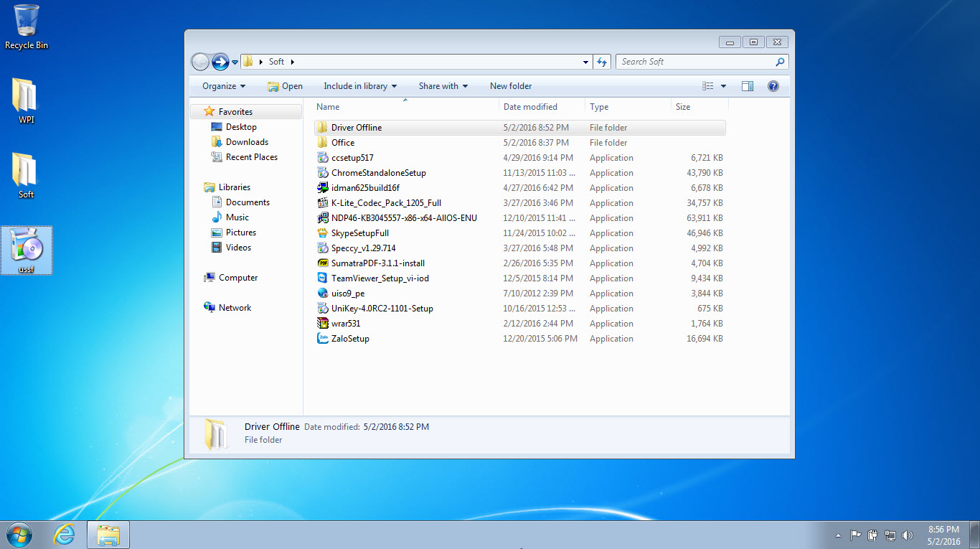Viewport: 980px width, 549px height.
Task: Open SkypeSetupFull installer icon
Action: point(359,233)
